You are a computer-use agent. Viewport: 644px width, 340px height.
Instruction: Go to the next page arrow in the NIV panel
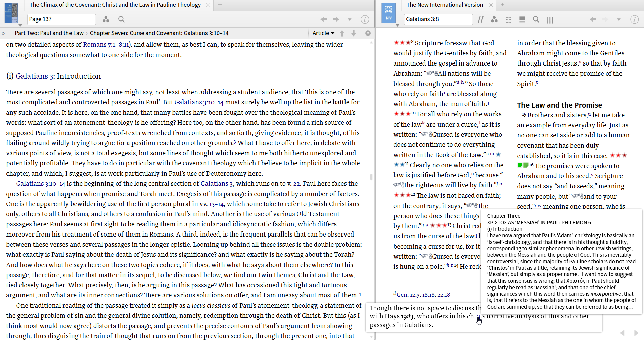[636, 333]
